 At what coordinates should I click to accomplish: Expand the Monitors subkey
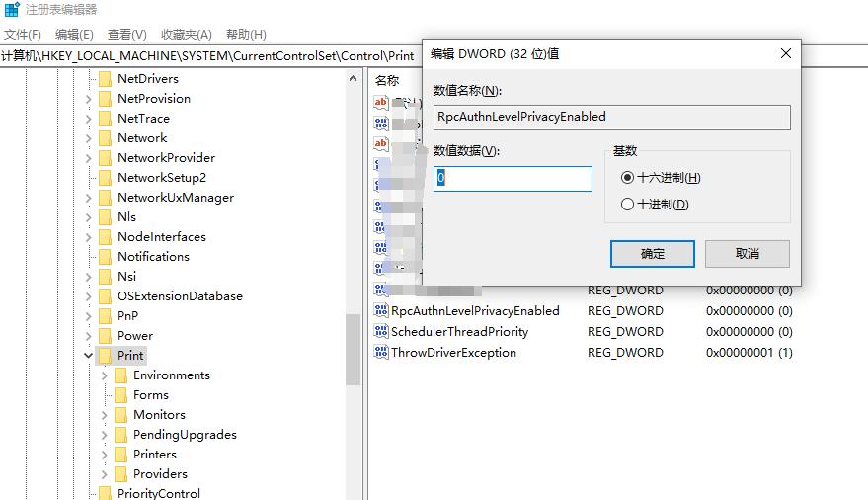(x=105, y=415)
